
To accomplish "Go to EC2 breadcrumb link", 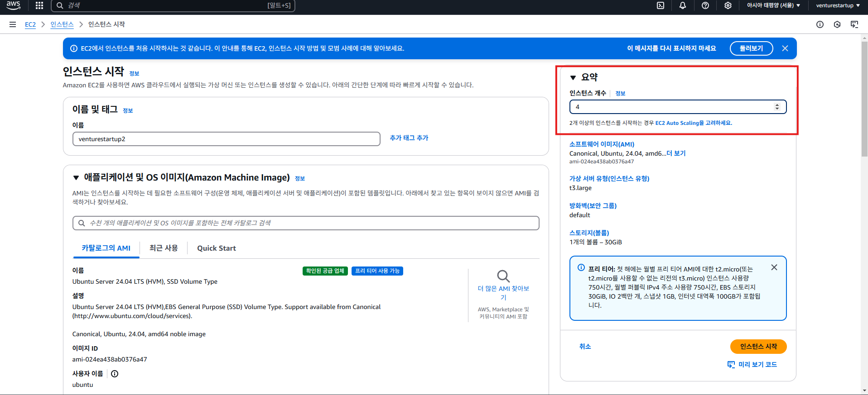I will coord(30,24).
